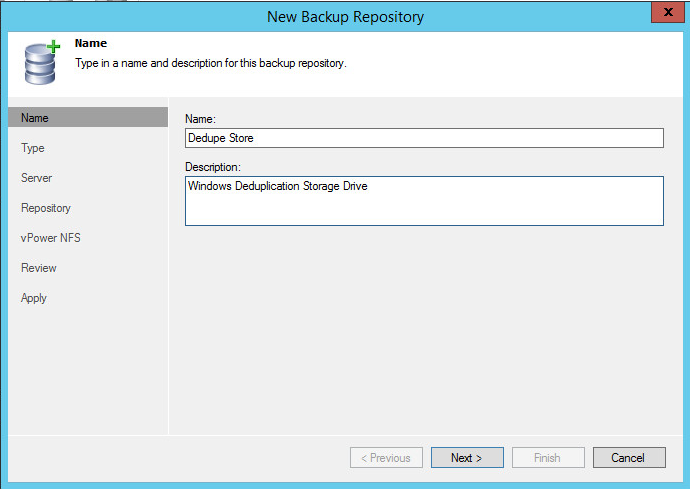Select the Name step in the sidebar
The width and height of the screenshot is (690, 489).
pos(88,118)
